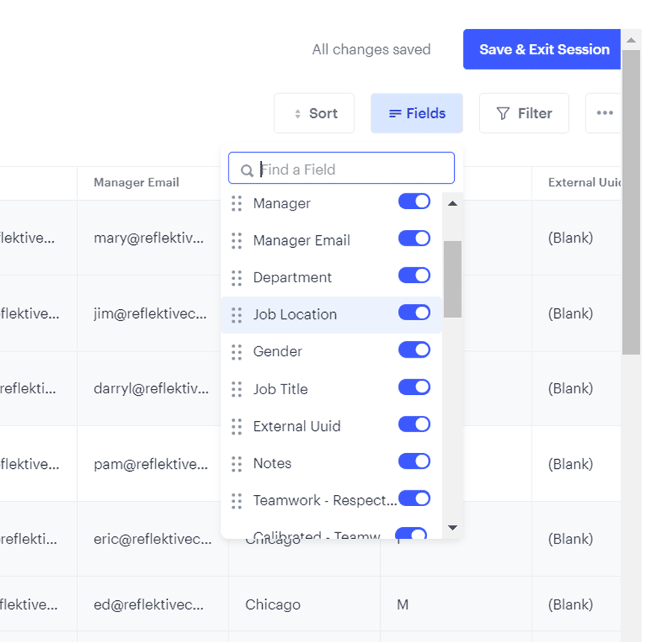Click the page scrollbar up arrow
The width and height of the screenshot is (672, 642).
(x=631, y=40)
